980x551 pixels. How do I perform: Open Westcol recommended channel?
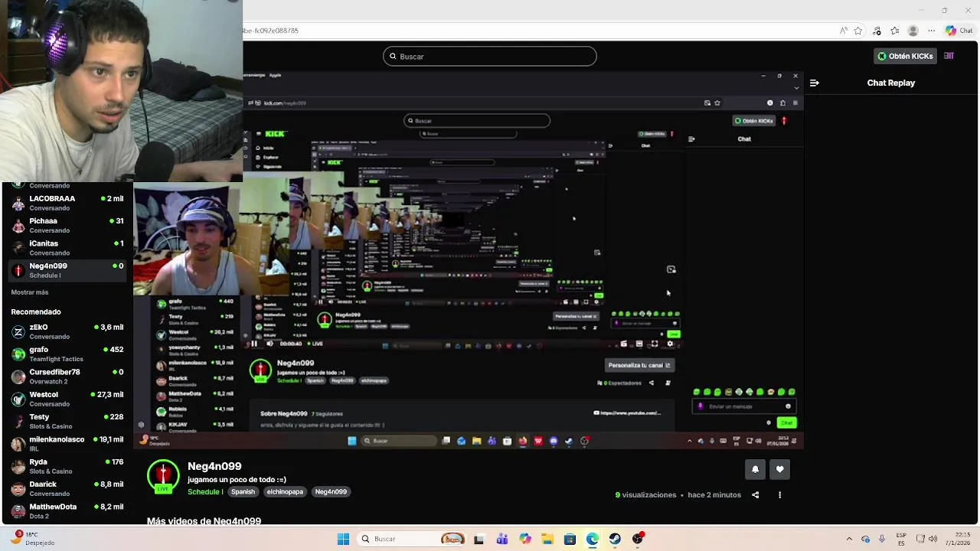point(67,399)
